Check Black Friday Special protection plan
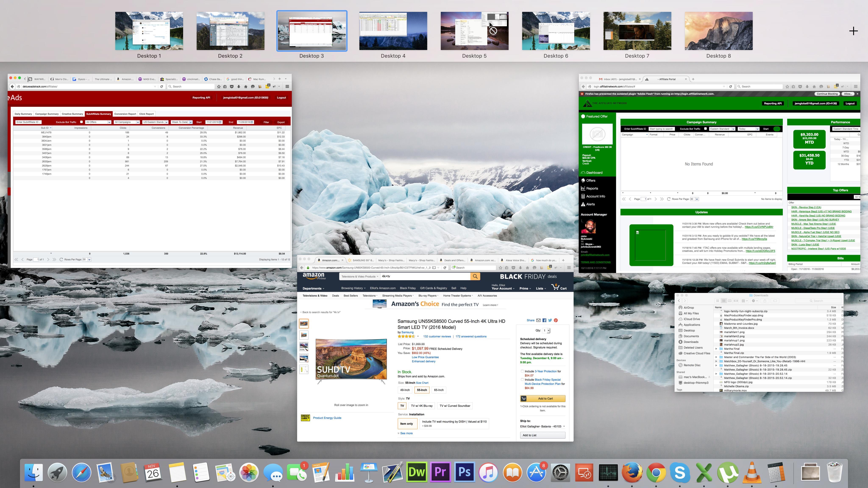Screen dimensions: 868x488 pyautogui.click(x=522, y=380)
